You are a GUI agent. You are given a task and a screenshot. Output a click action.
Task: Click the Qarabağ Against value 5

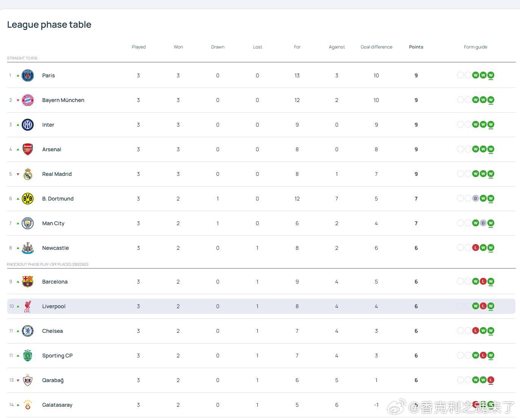tap(337, 380)
